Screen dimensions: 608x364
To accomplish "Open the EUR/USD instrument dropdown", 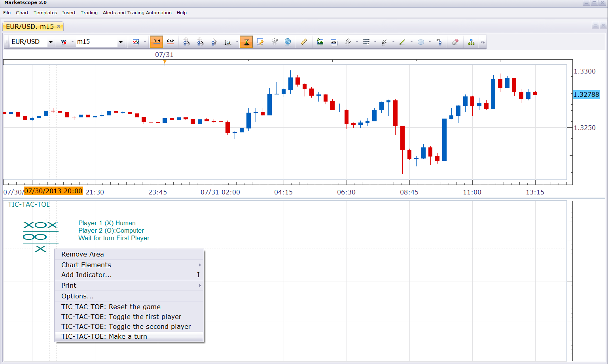I will [51, 42].
